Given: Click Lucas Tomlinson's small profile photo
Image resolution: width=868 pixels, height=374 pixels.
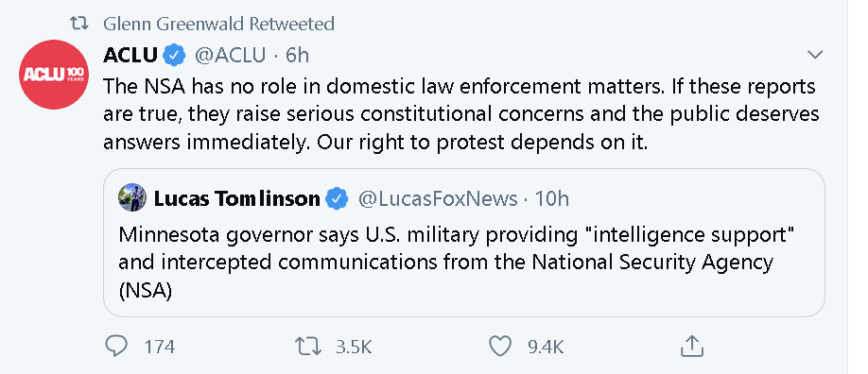Looking at the screenshot, I should 132,198.
